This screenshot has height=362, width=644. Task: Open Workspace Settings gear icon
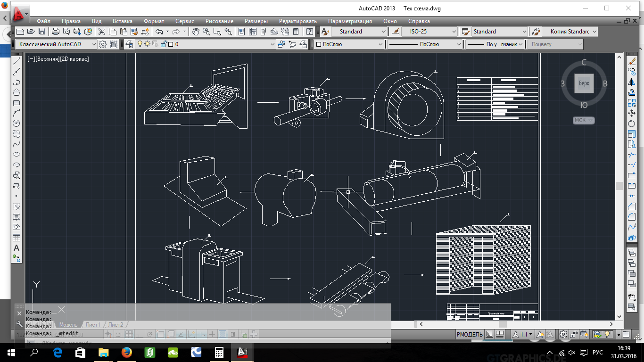(103, 44)
